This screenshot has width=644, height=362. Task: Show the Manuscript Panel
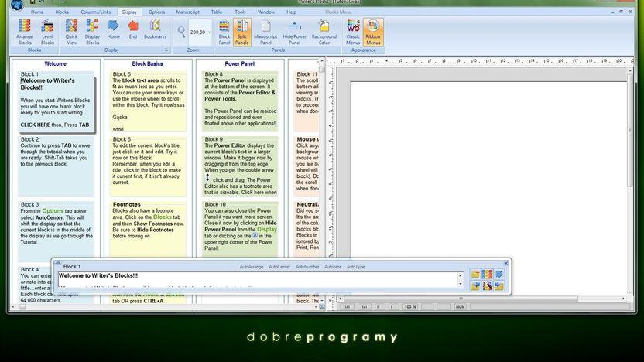(x=265, y=32)
